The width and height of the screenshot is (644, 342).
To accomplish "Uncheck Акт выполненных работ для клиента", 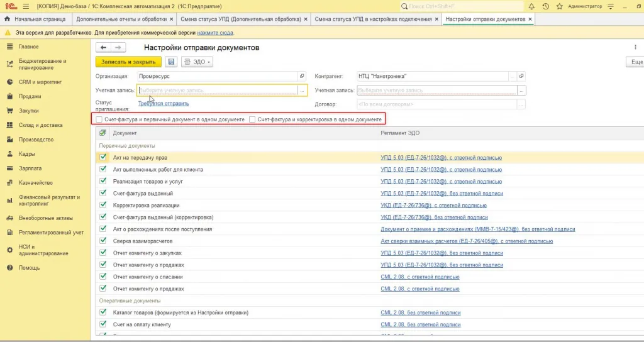I will tap(103, 169).
